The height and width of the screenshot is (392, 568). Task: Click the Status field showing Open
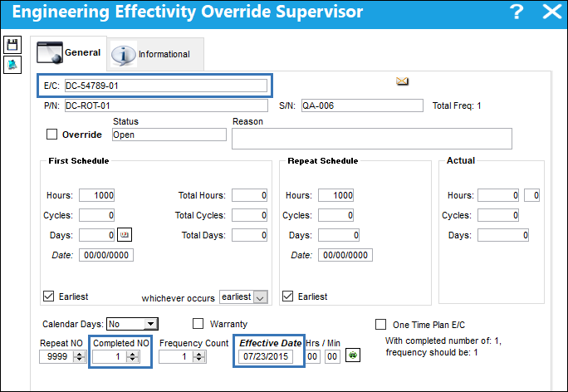169,135
